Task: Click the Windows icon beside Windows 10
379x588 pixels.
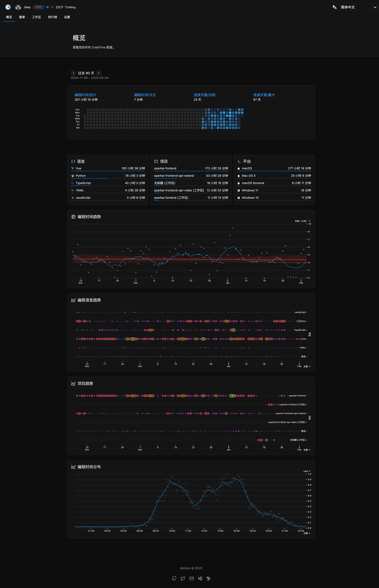Action: pos(238,198)
